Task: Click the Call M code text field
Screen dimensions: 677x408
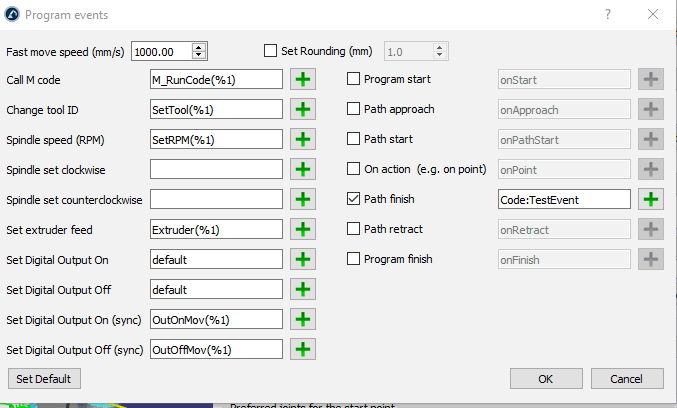Action: (x=216, y=79)
